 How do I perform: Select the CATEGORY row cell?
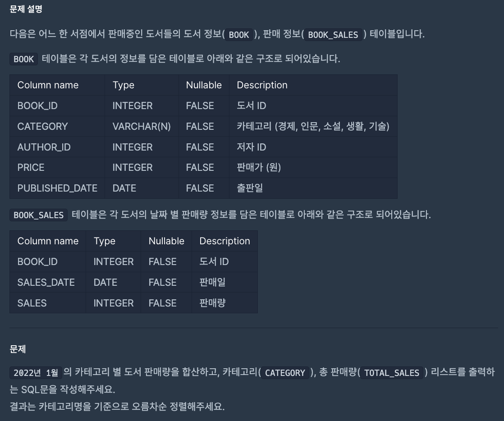(57, 126)
